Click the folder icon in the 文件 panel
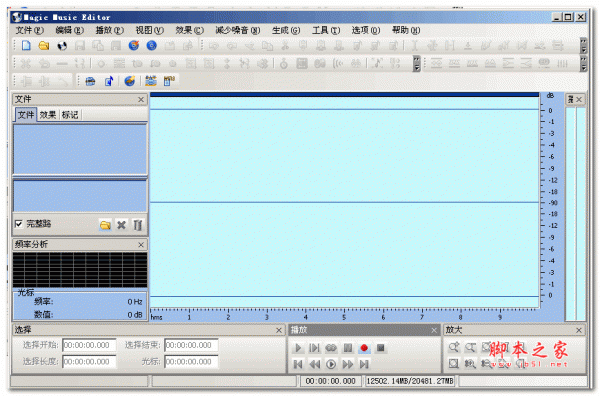 105,225
